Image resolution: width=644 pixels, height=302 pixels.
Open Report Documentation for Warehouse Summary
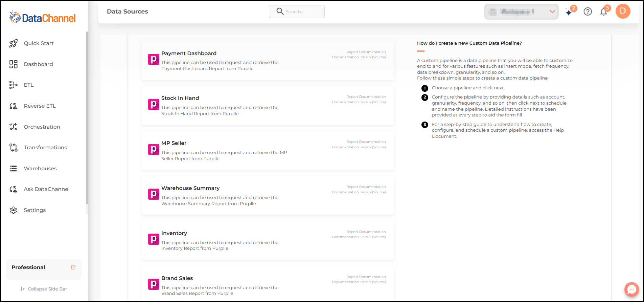pos(366,187)
